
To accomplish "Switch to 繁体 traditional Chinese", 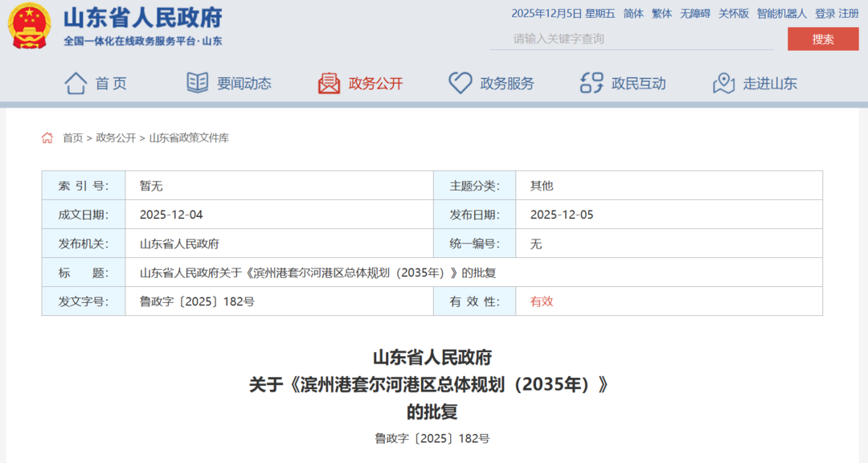I will [x=661, y=14].
